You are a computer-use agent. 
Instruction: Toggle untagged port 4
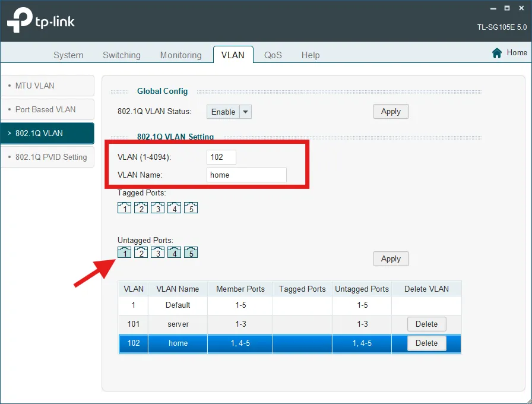pyautogui.click(x=174, y=252)
